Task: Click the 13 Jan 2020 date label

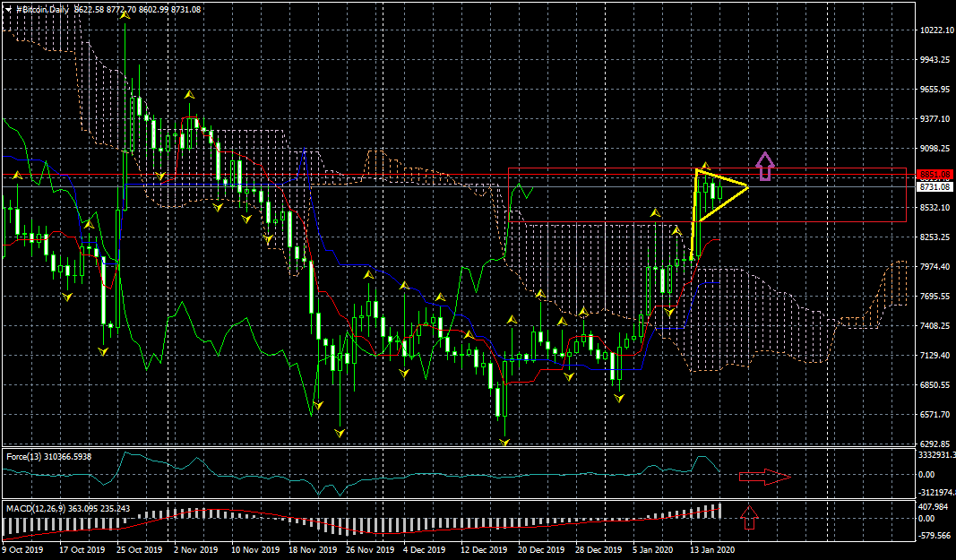Action: [x=712, y=549]
